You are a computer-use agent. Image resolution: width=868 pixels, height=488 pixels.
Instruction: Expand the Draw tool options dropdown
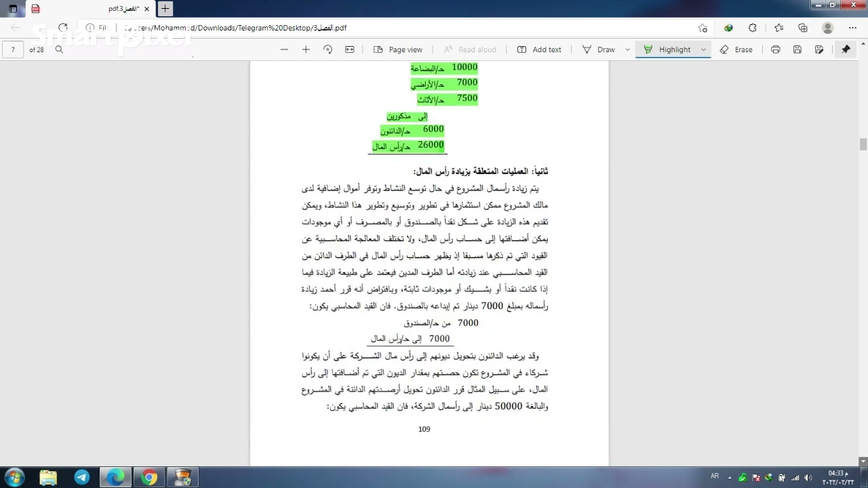[x=627, y=49]
